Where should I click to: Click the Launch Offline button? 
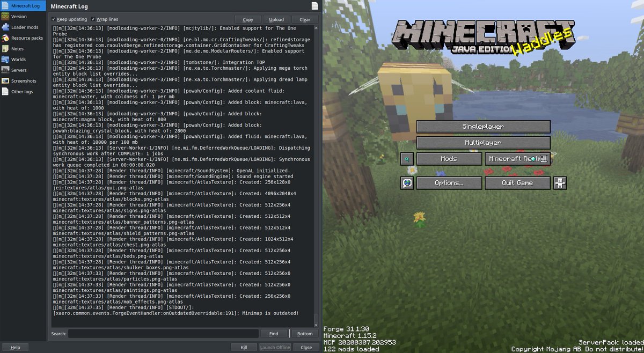click(275, 347)
